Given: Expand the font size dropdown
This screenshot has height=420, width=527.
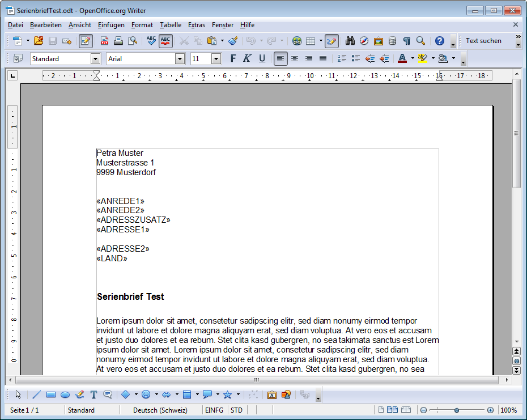Looking at the screenshot, I should tap(216, 58).
